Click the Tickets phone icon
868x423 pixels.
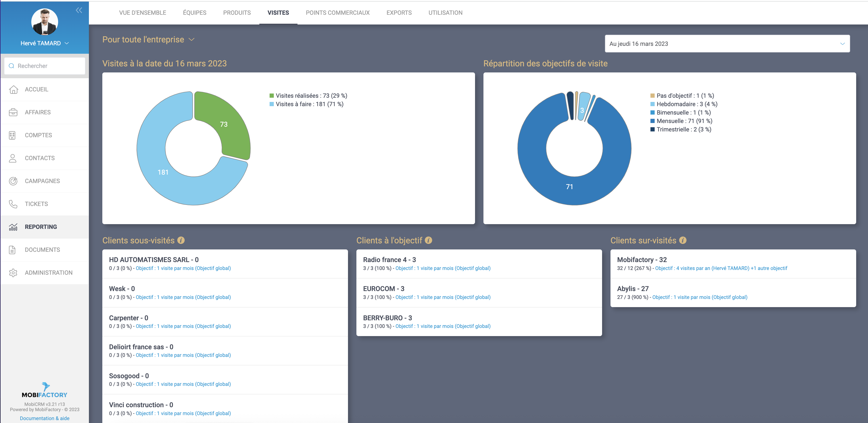(13, 204)
